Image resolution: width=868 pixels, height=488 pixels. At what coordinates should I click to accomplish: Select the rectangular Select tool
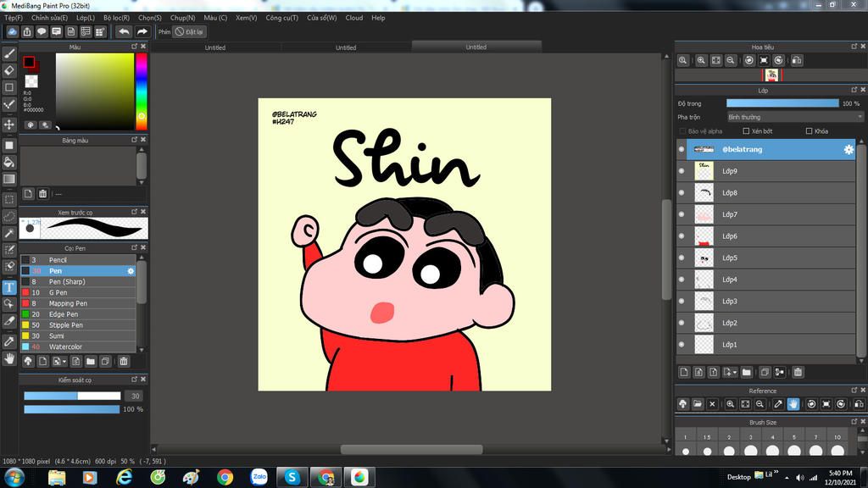(9, 199)
